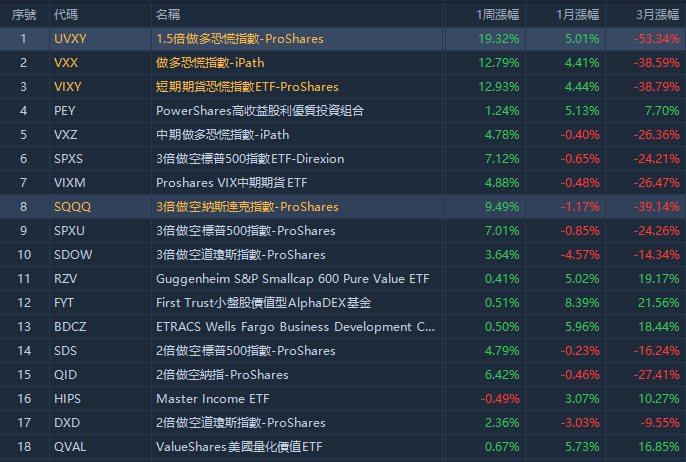Click FYT 3-month gain 21.56%

[659, 303]
